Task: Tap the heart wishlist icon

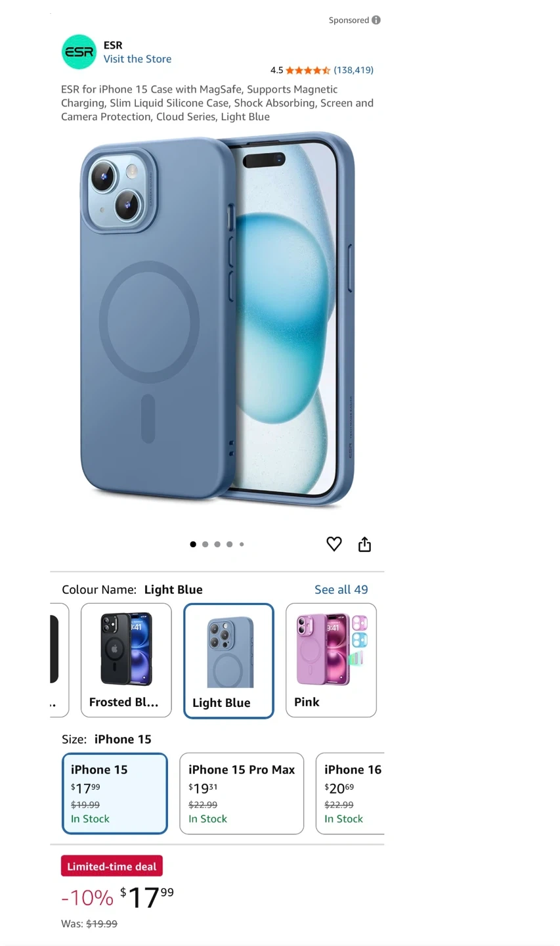Action: [334, 544]
